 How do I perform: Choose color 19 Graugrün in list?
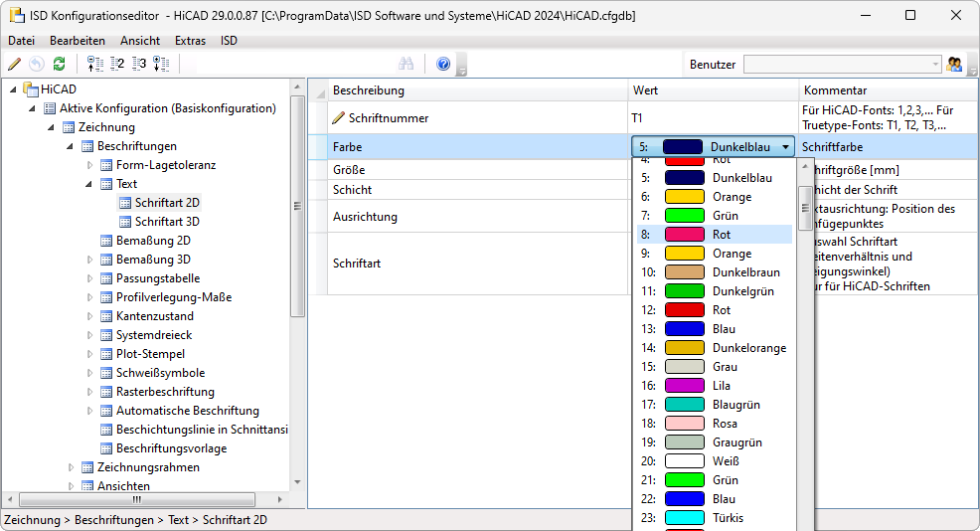715,442
